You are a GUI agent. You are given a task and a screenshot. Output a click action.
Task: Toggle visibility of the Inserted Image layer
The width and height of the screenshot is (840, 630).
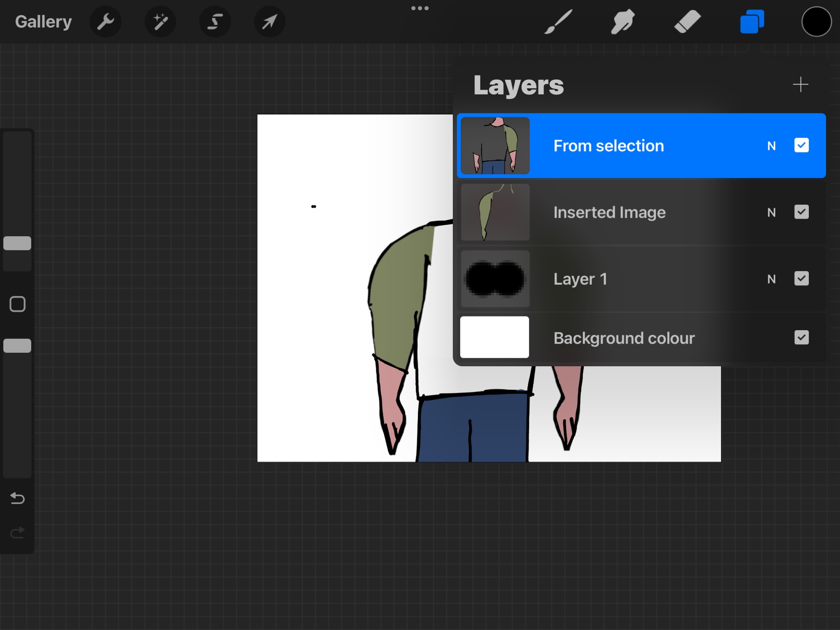(x=802, y=212)
